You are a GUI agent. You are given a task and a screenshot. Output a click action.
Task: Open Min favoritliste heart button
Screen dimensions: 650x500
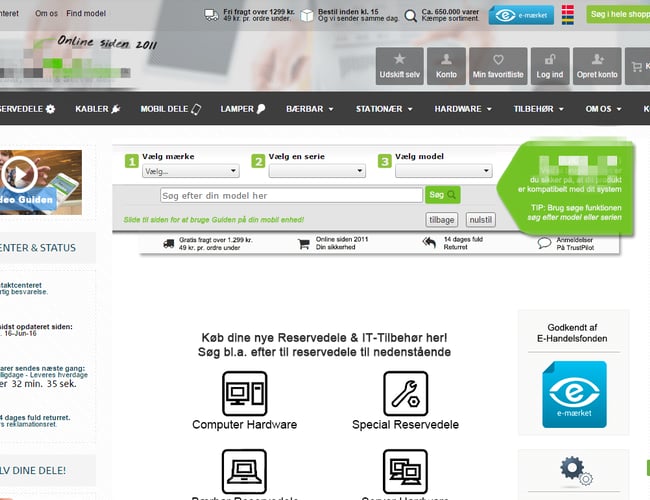click(498, 66)
